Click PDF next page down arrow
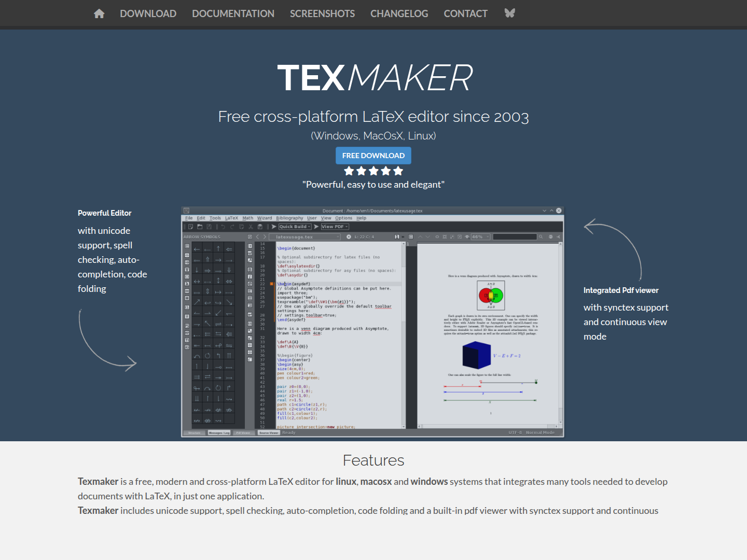Viewport: 747px width, 560px height. [x=428, y=237]
